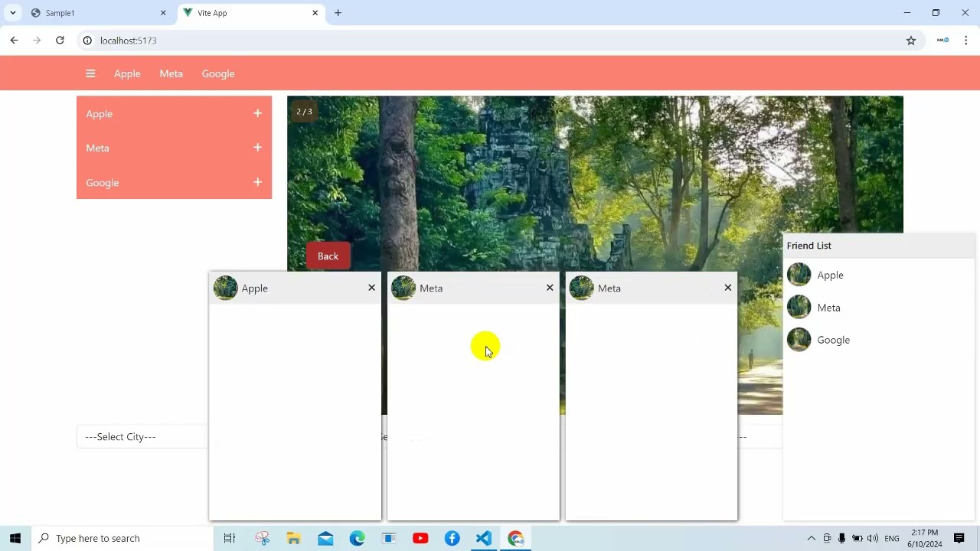Viewport: 980px width, 551px height.
Task: Open chat with Meta from Friend List
Action: click(x=828, y=308)
